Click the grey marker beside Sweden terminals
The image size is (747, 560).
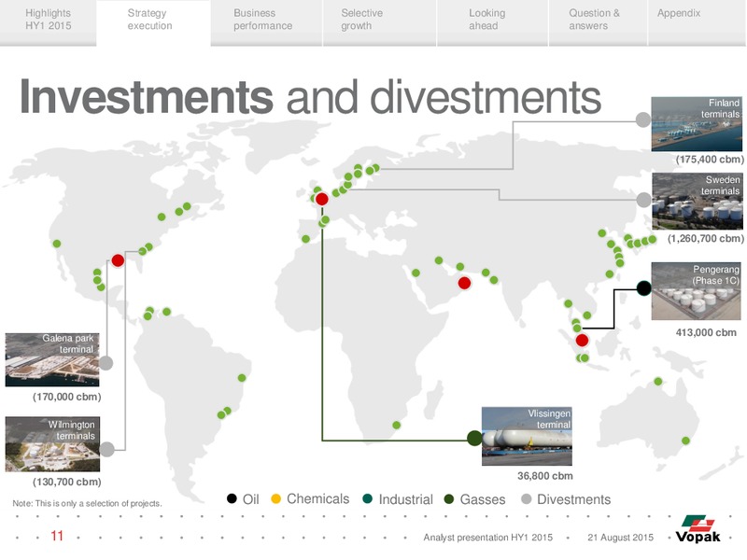click(x=643, y=200)
